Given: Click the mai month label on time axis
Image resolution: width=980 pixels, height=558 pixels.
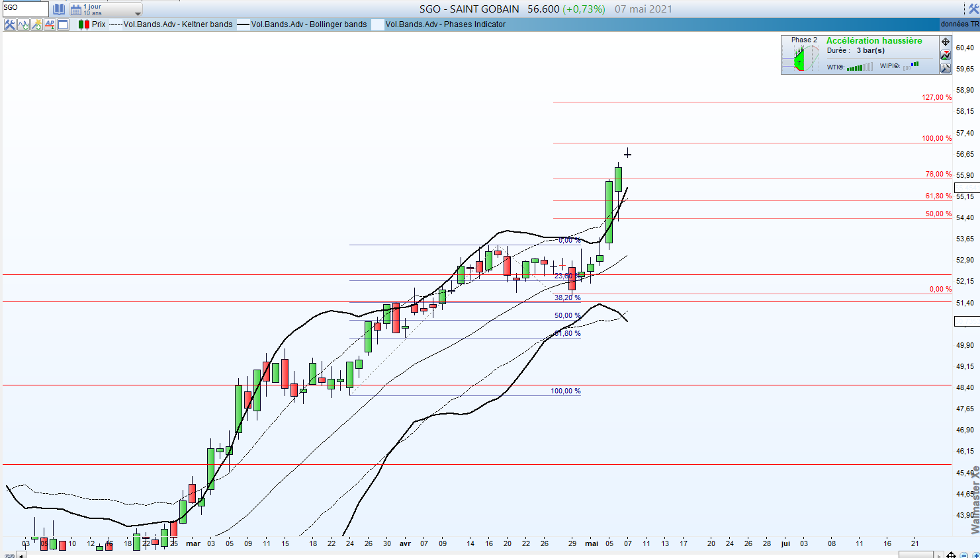Looking at the screenshot, I should (592, 543).
